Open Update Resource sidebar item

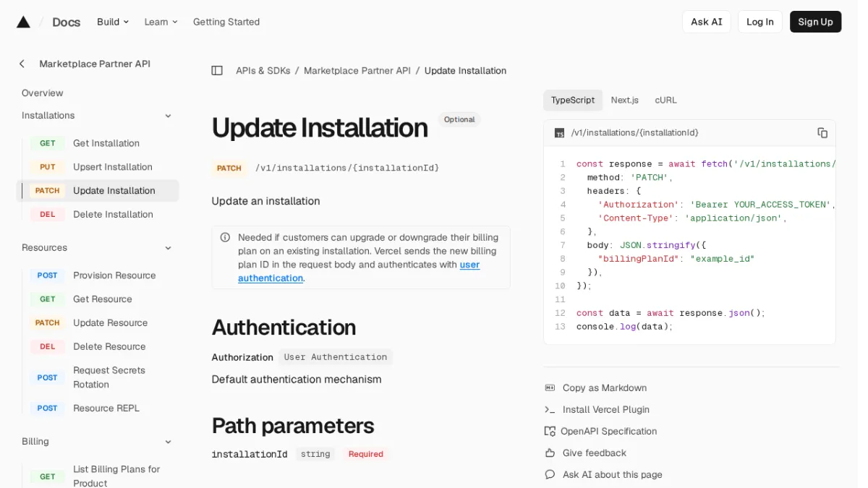point(111,322)
